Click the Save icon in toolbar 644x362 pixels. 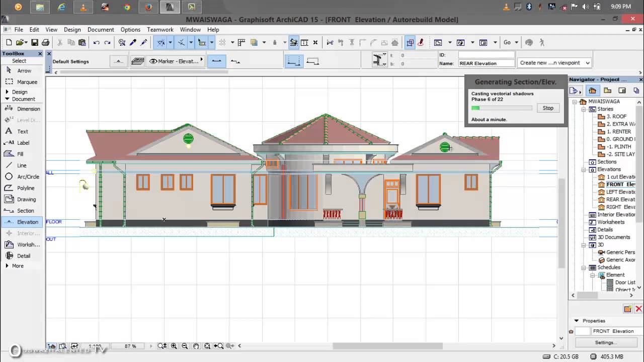coord(35,43)
